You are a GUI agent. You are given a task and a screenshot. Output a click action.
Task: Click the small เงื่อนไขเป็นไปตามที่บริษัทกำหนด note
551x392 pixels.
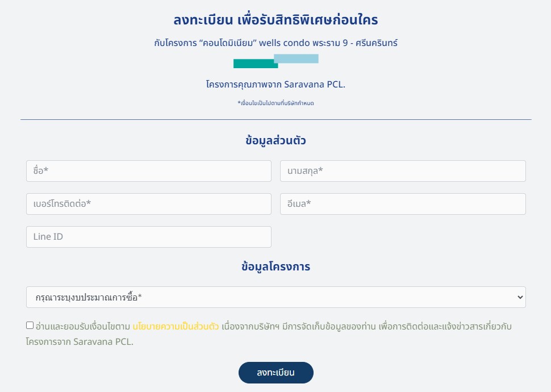click(275, 103)
